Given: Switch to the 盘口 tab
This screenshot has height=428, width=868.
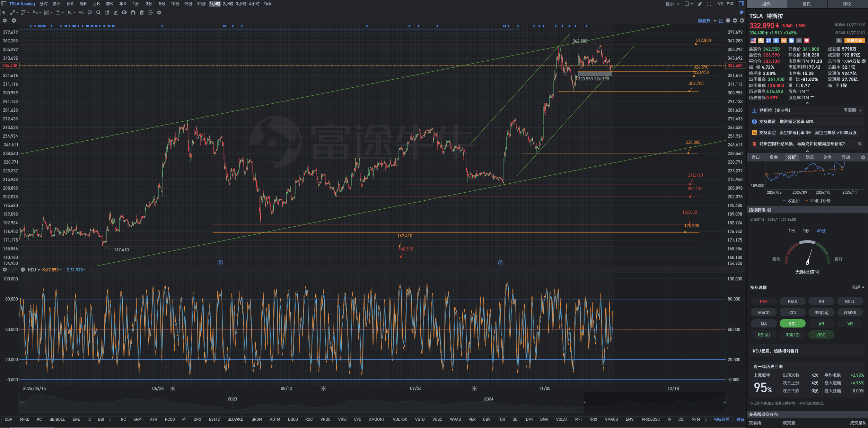Looking at the screenshot, I should (x=756, y=157).
